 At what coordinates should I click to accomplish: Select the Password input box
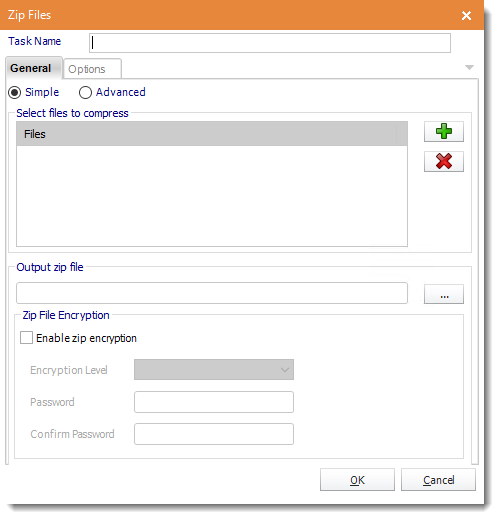coord(214,402)
